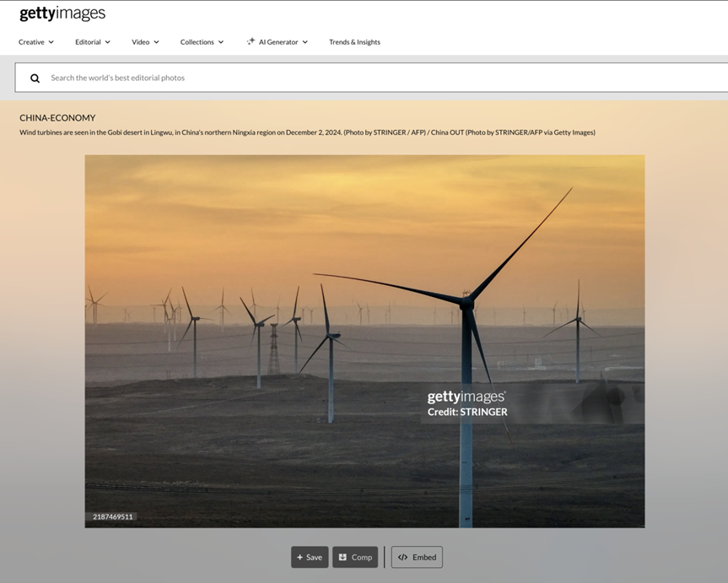The image size is (728, 583).
Task: Focus the editorial photos search field
Action: pyautogui.click(x=337, y=78)
